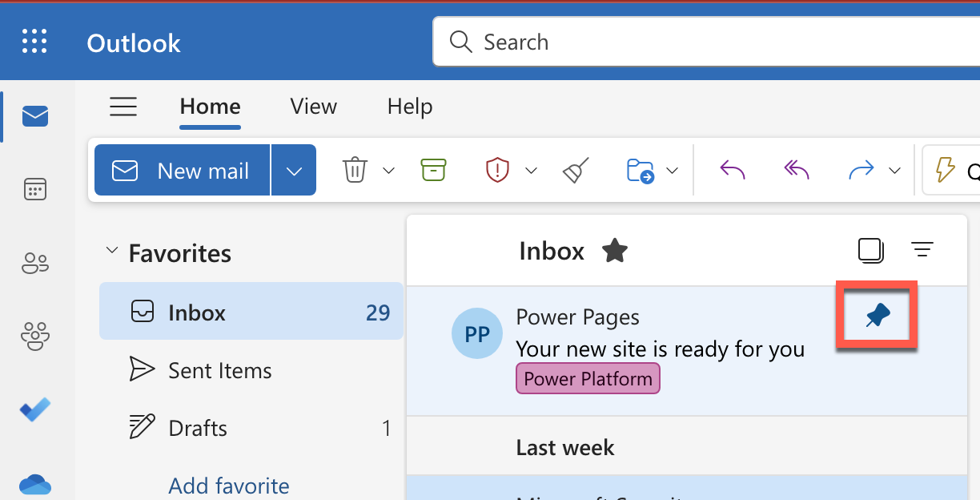Reply to the selected message
Image resolution: width=980 pixels, height=500 pixels.
[733, 169]
